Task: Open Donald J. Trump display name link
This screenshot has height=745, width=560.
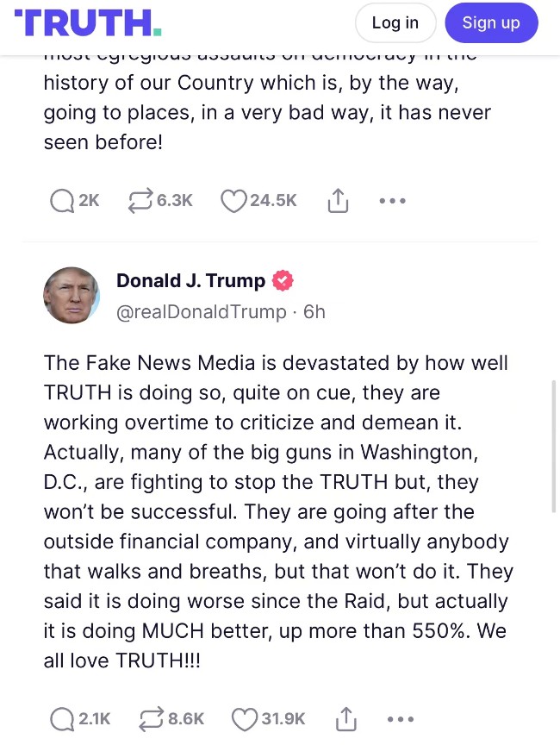Action: tap(190, 280)
